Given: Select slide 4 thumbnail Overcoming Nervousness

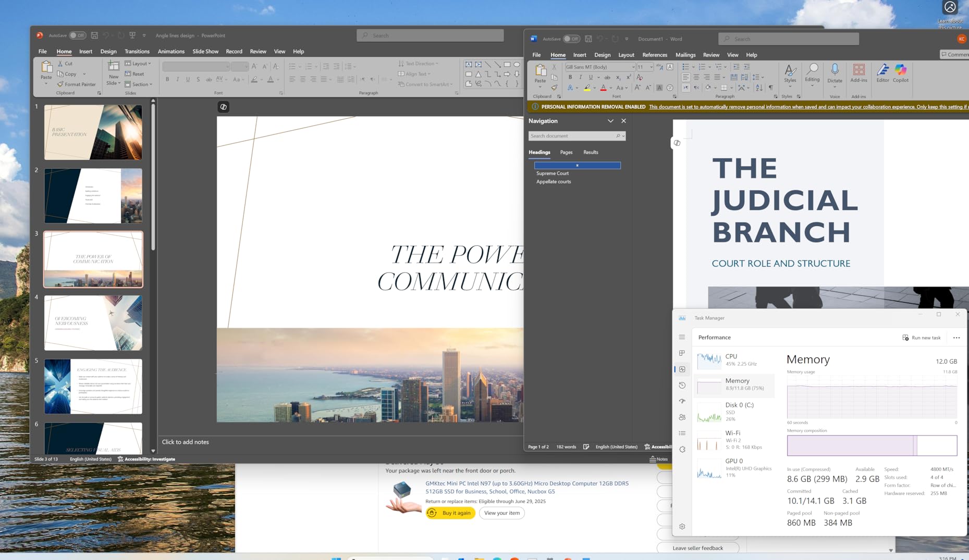Looking at the screenshot, I should [93, 323].
